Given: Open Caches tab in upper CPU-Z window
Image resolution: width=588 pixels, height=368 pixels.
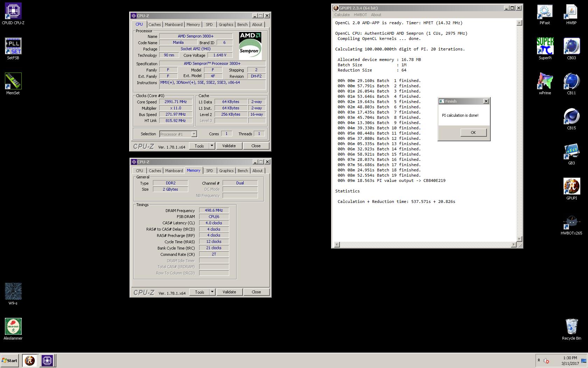Looking at the screenshot, I should [154, 25].
